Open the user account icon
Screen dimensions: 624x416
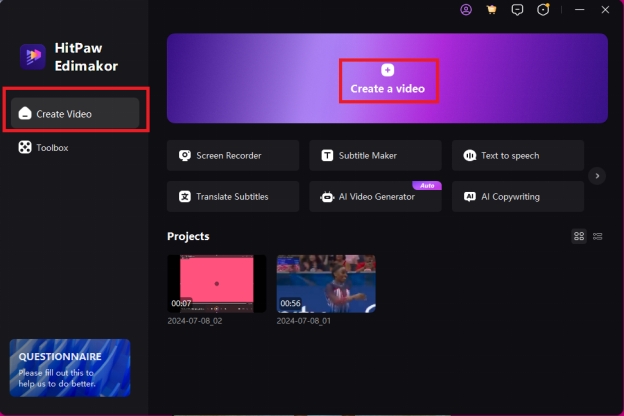pyautogui.click(x=466, y=10)
